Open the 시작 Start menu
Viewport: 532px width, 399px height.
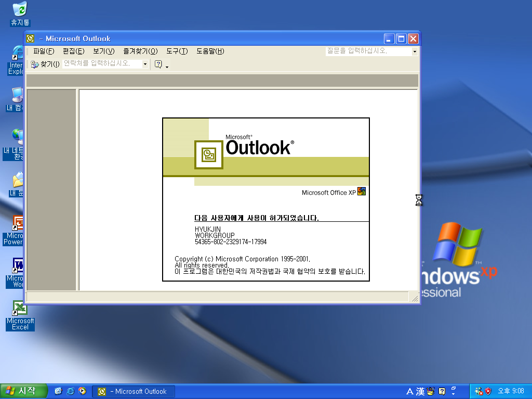click(23, 391)
